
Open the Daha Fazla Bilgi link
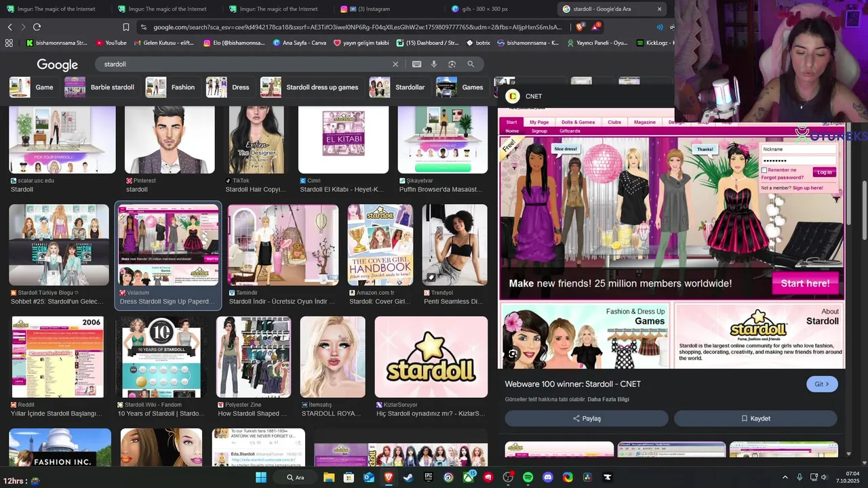pos(608,399)
